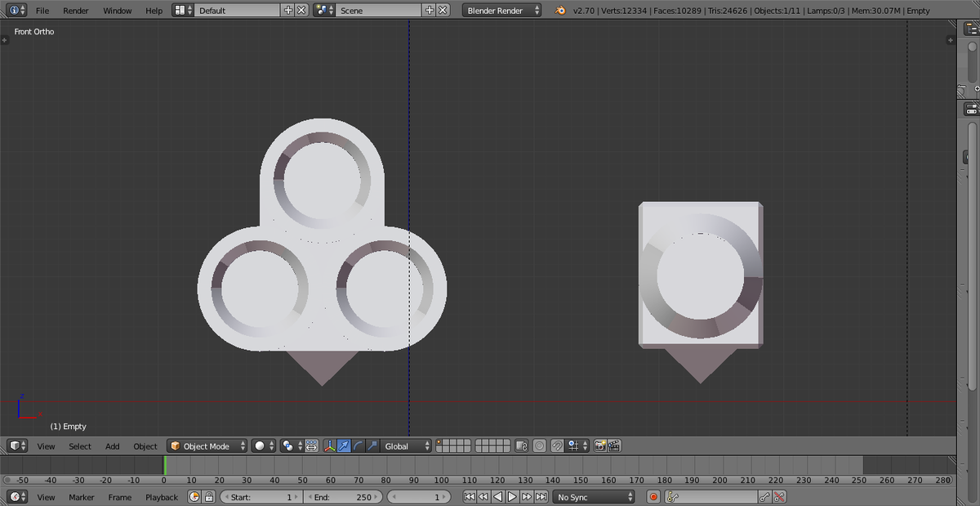Toggle the auto keying record button

pyautogui.click(x=653, y=497)
